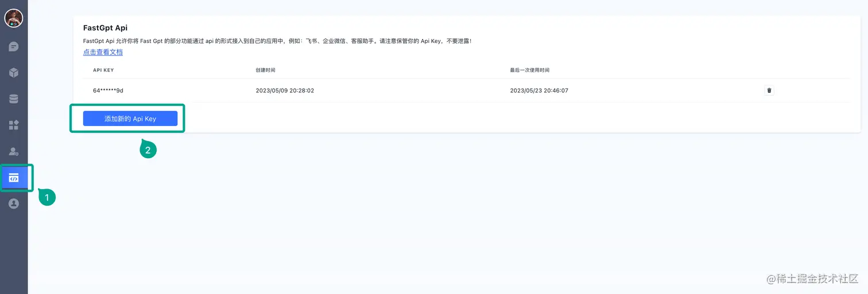Image resolution: width=868 pixels, height=294 pixels.
Task: Open the database stack sidebar icon
Action: 14,99
